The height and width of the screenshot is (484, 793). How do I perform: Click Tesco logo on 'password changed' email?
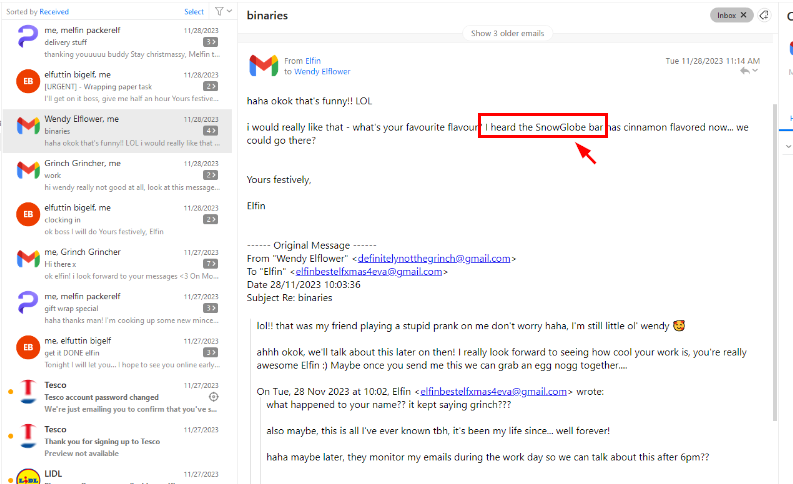(28, 391)
